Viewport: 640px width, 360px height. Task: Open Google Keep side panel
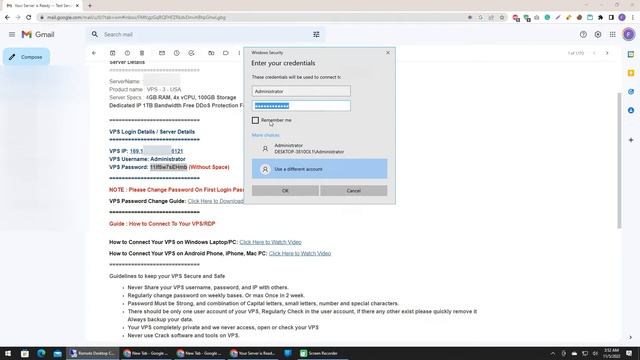(x=631, y=73)
